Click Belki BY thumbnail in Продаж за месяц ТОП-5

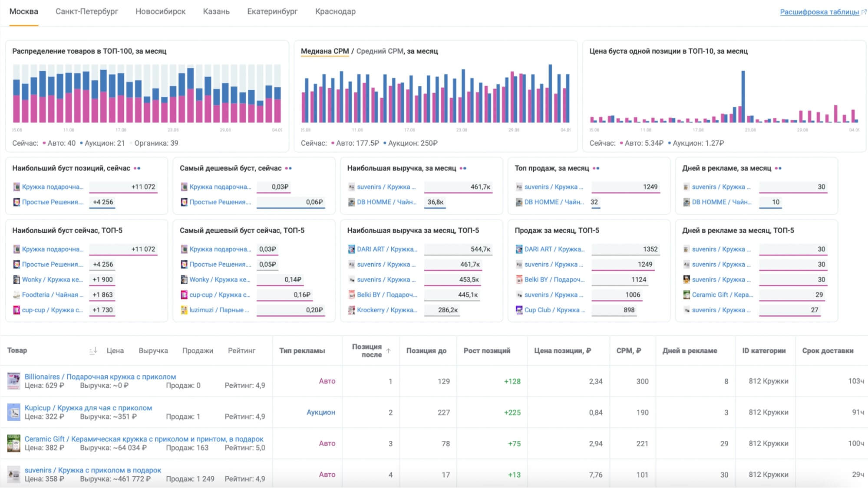point(519,279)
